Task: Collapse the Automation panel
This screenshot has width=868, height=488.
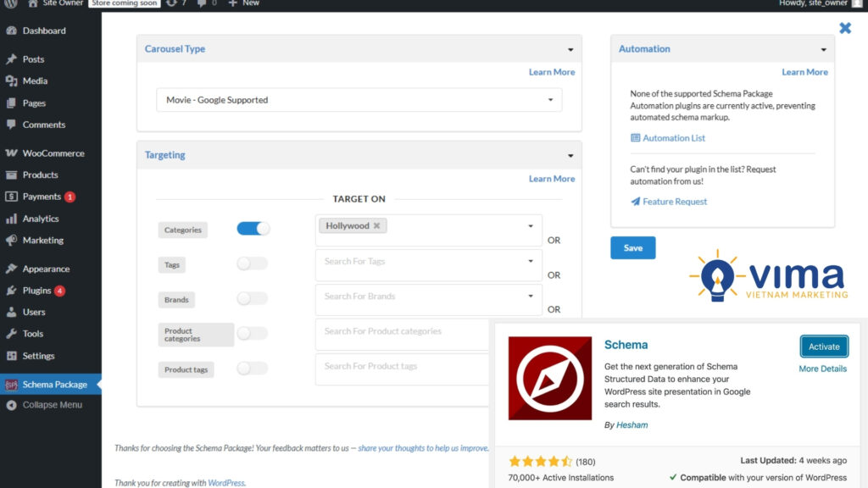Action: click(x=822, y=48)
